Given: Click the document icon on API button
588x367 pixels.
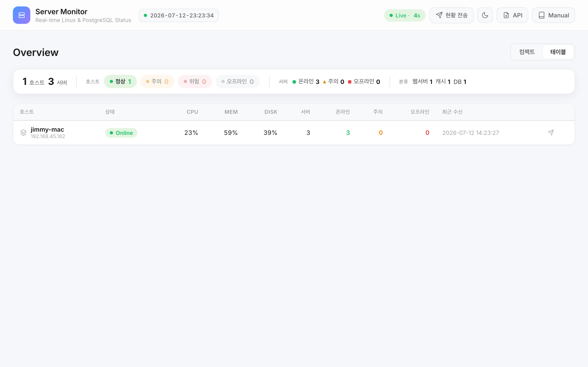Looking at the screenshot, I should 506,15.
